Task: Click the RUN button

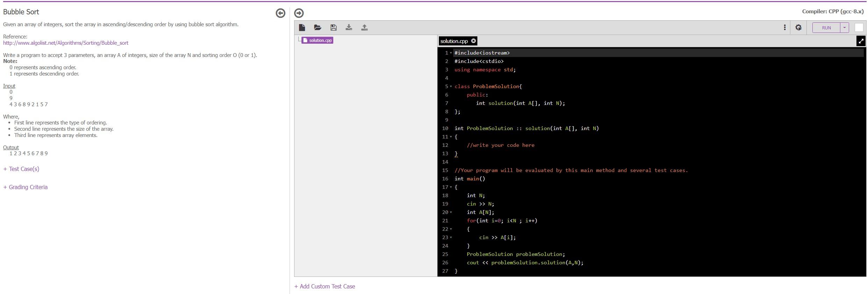Action: pos(826,28)
